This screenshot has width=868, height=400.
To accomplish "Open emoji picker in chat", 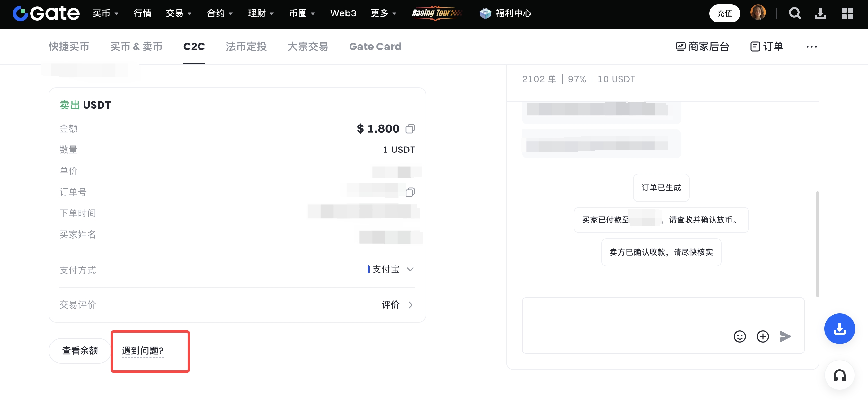I will point(739,336).
